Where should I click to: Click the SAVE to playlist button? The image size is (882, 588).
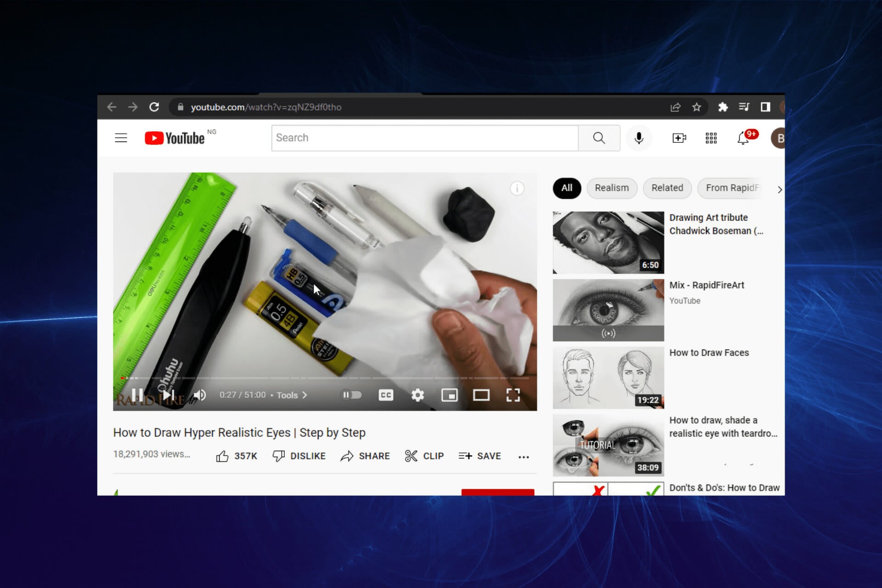480,456
